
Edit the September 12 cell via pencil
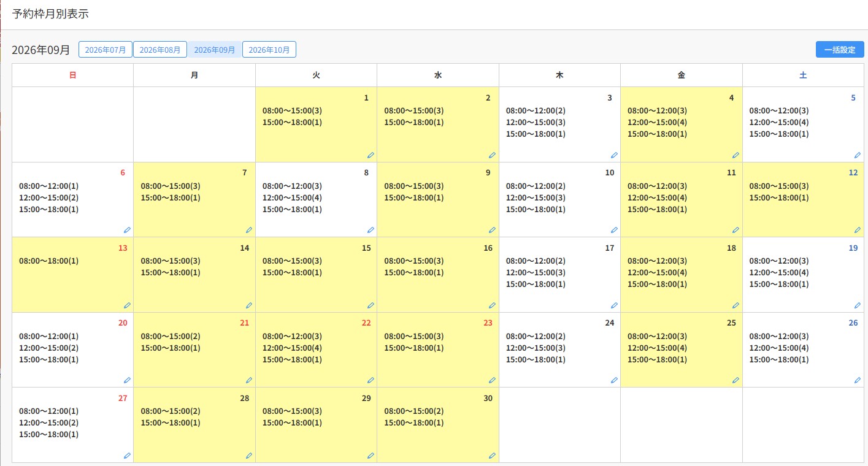858,230
